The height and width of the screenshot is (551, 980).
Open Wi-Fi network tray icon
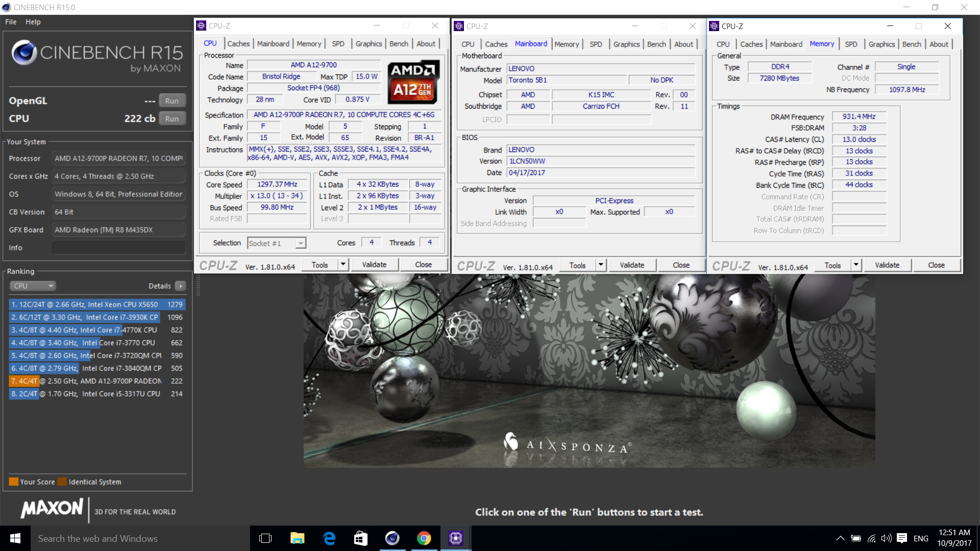pyautogui.click(x=872, y=538)
